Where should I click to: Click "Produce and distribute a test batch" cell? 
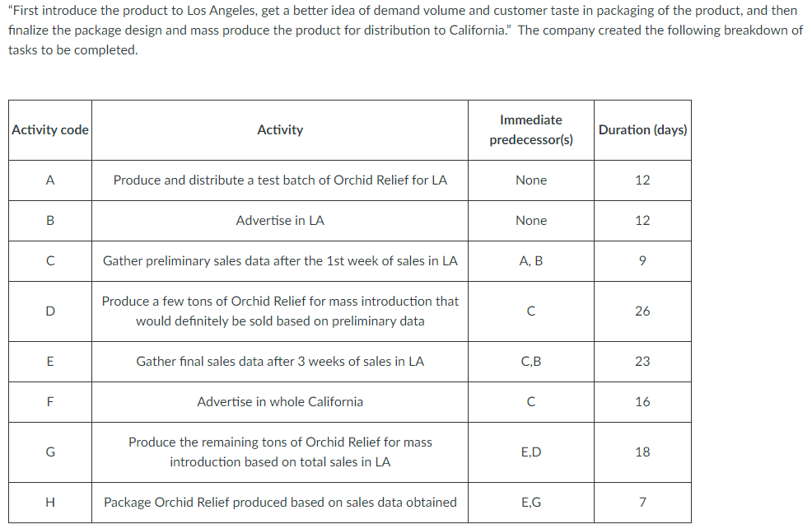coord(280,180)
